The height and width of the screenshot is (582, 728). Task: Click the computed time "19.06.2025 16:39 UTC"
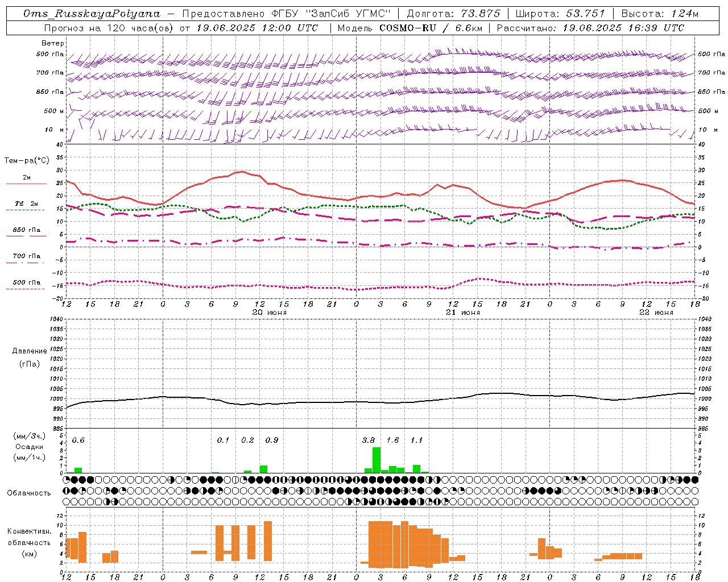623,28
